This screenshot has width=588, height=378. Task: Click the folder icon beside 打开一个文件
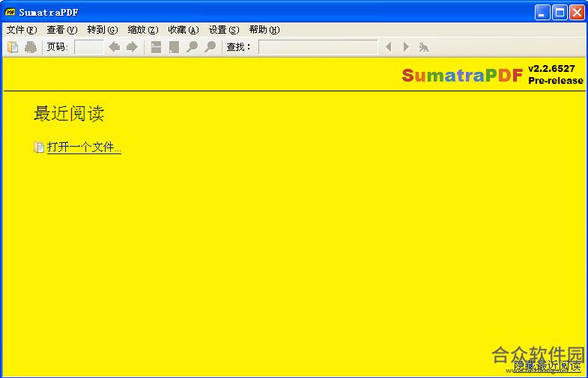coord(39,147)
